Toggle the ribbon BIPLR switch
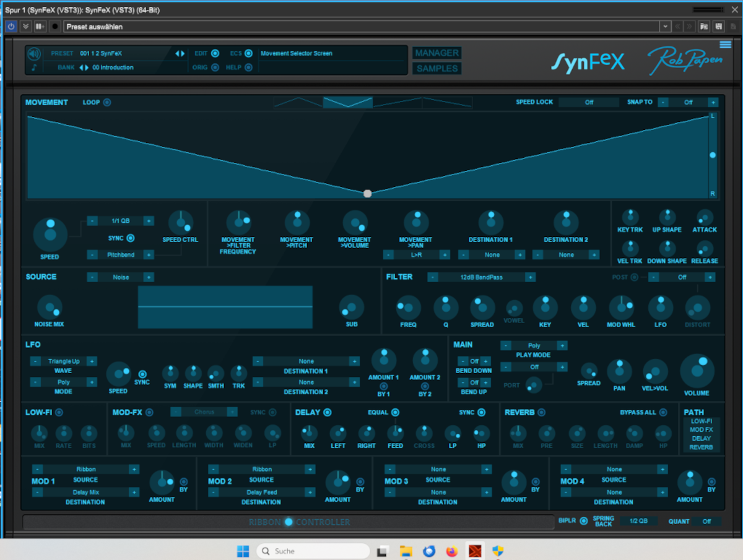This screenshot has height=560, width=743. 583,521
